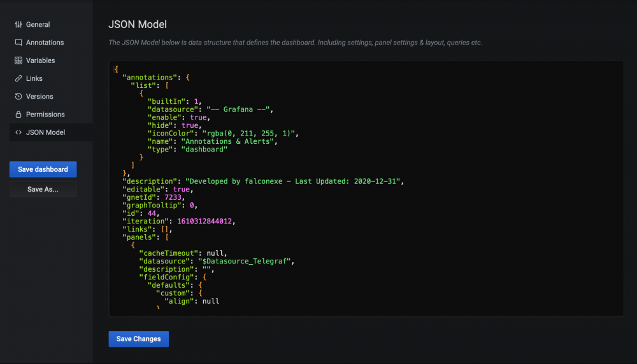Click the Annotations comment icon

click(18, 43)
